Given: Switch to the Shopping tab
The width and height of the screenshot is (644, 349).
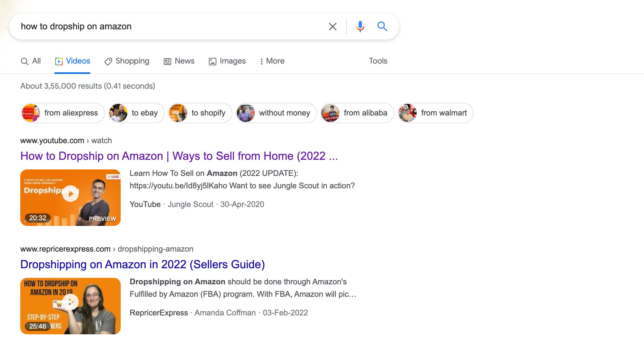Looking at the screenshot, I should 127,61.
